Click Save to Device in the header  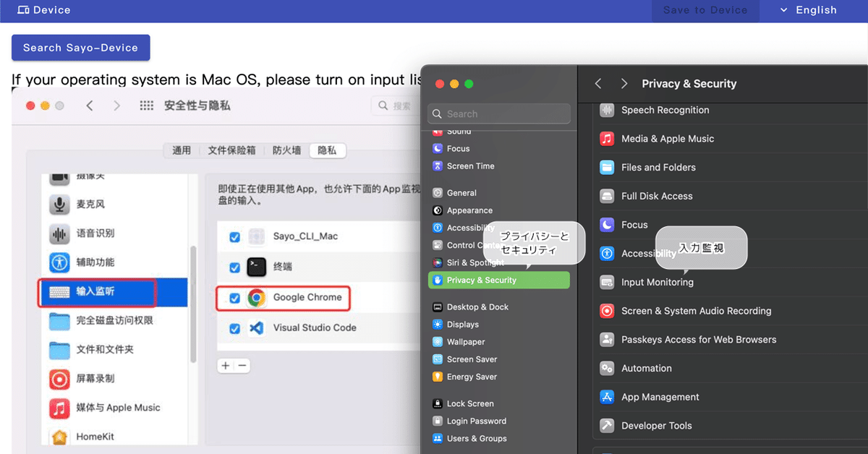[705, 10]
